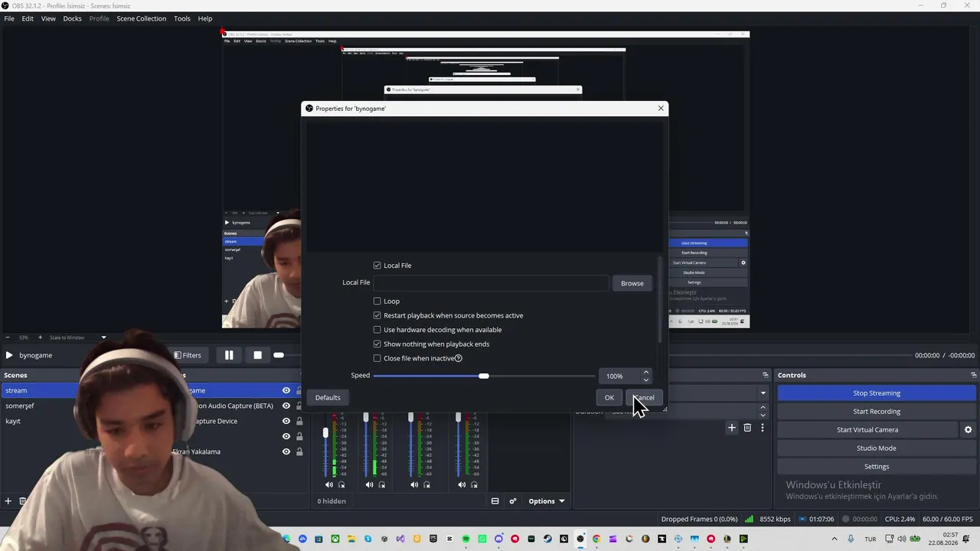The height and width of the screenshot is (551, 980).
Task: Click the microphone icon in the system tray
Action: (x=851, y=540)
